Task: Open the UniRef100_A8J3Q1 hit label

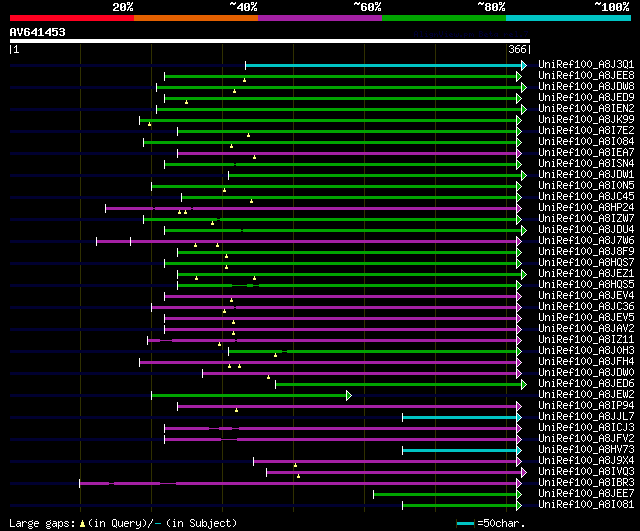Action: (x=586, y=64)
